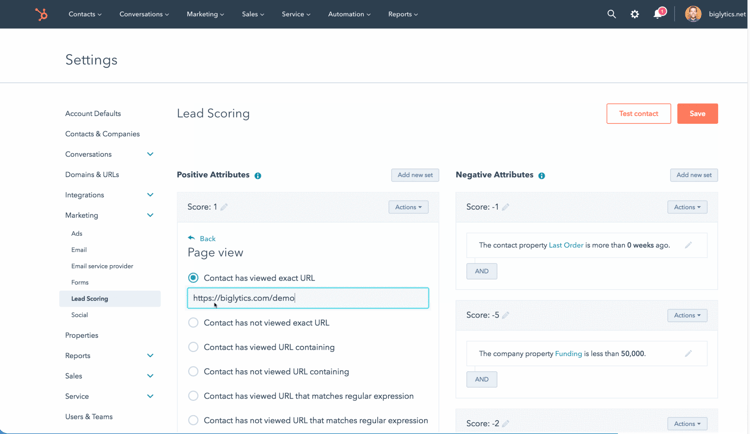Expand Reports sidebar chevron
The height and width of the screenshot is (434, 750).
click(150, 356)
